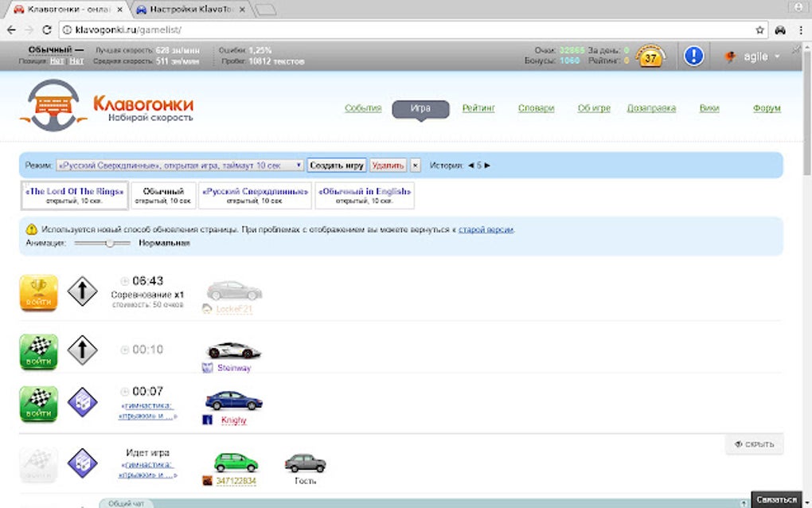
Task: Bookmark this page with the star icon
Action: coord(759,30)
